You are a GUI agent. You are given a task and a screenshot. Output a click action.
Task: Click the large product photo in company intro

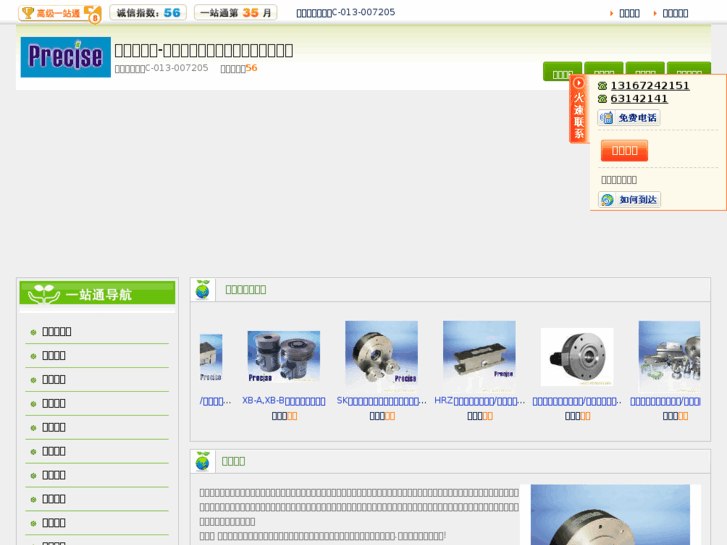(610, 515)
